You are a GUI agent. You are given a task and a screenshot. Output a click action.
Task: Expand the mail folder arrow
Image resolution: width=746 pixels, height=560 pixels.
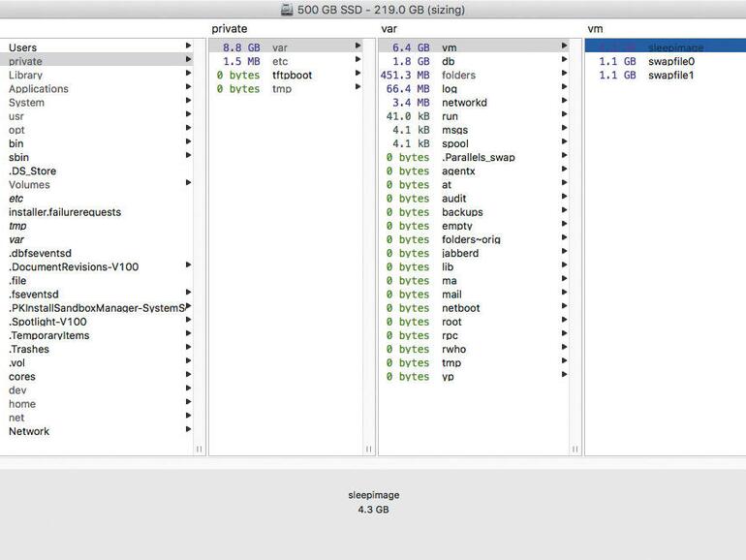(x=564, y=293)
